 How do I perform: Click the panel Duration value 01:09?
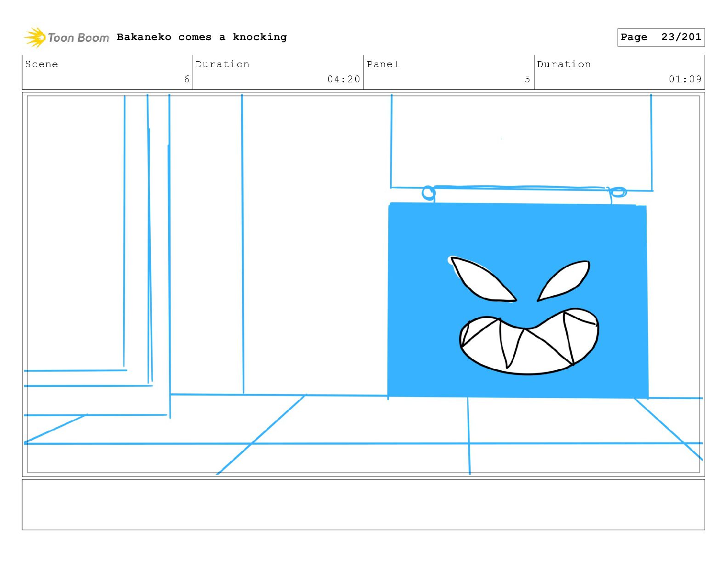pos(685,79)
